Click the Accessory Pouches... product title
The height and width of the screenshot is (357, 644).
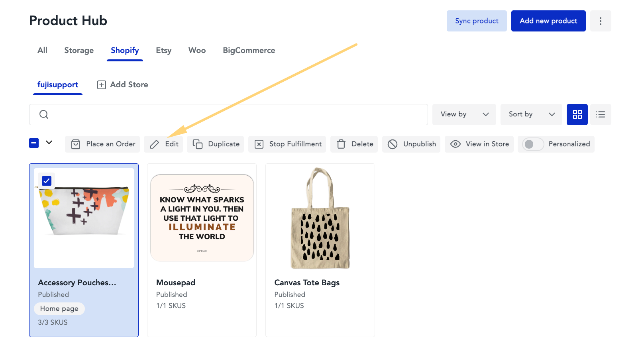[77, 282]
